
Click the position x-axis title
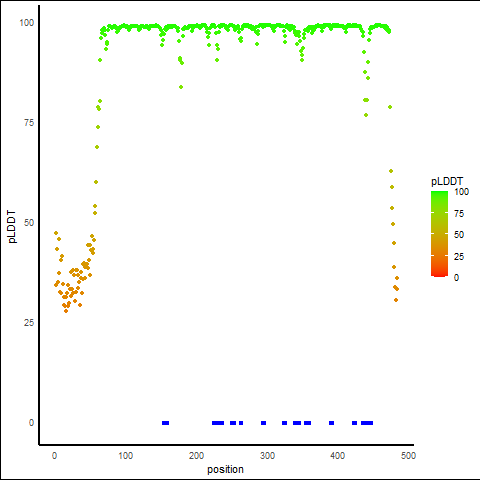(x=225, y=469)
